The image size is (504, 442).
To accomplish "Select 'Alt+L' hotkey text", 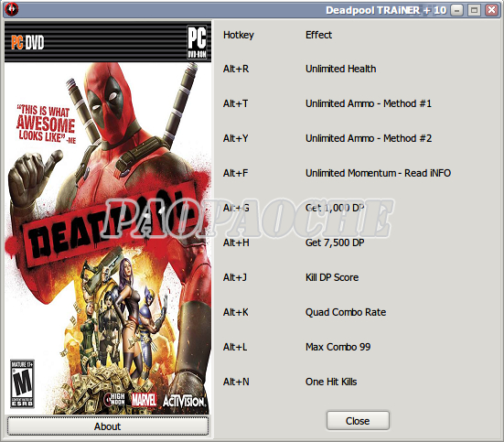I will [x=235, y=347].
